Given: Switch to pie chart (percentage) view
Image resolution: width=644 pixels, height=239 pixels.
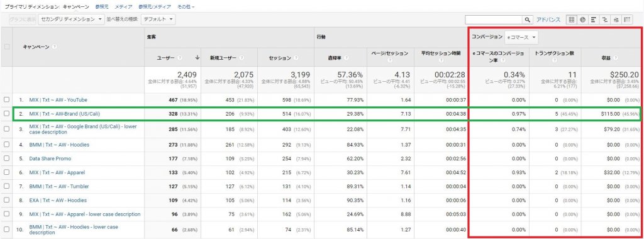Looking at the screenshot, I should click(582, 19).
